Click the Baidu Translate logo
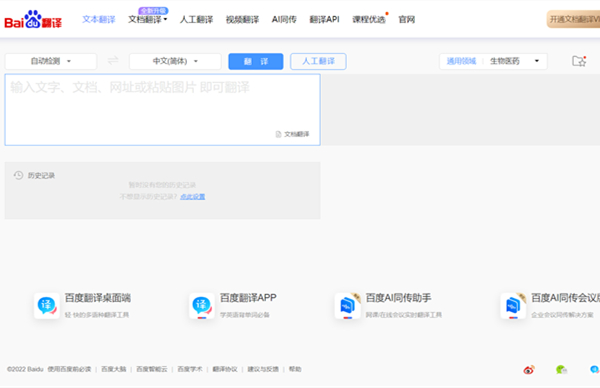Viewport: 600px width, 388px height. click(x=33, y=20)
